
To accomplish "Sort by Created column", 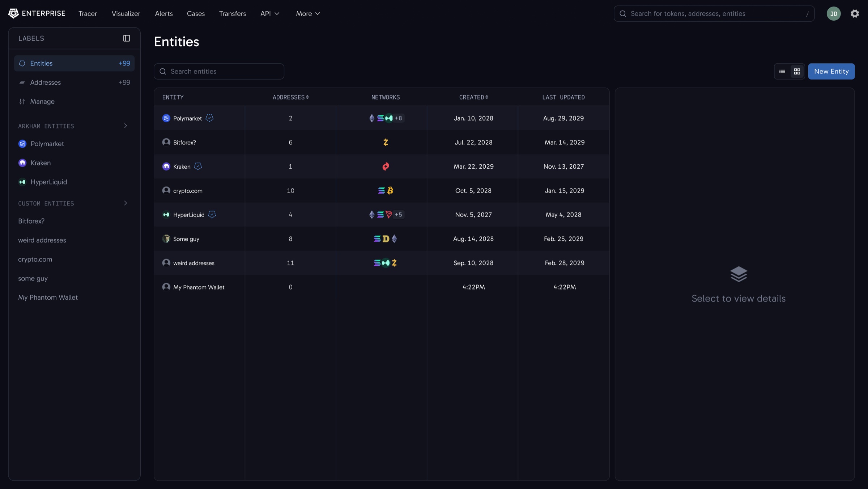I will click(473, 97).
